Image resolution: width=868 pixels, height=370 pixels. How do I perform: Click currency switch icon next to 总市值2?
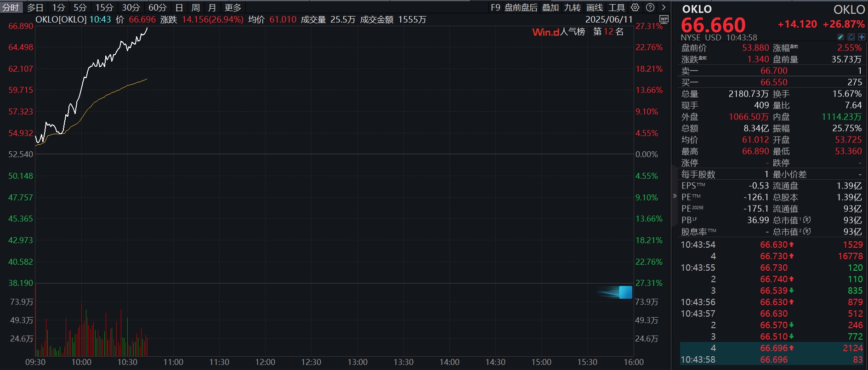[x=807, y=232]
